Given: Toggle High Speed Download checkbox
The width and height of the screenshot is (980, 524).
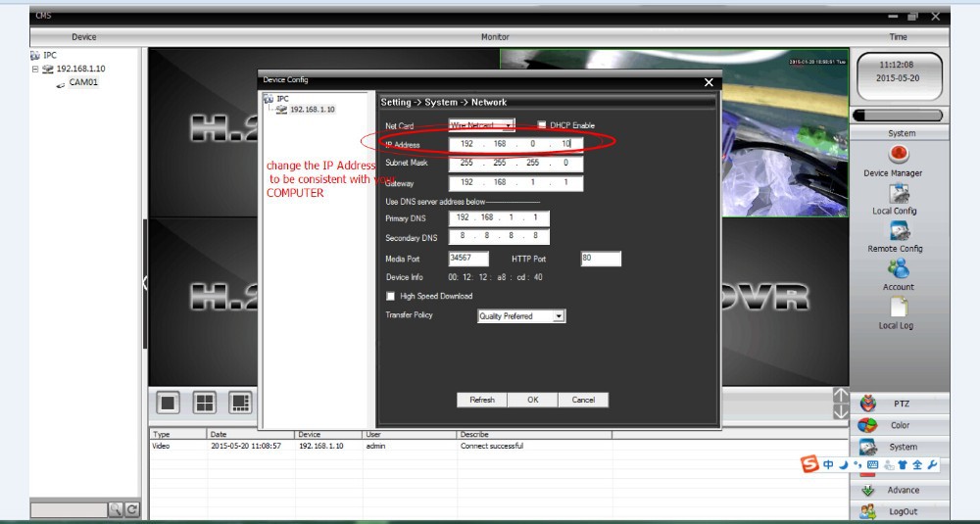Looking at the screenshot, I should (x=391, y=296).
